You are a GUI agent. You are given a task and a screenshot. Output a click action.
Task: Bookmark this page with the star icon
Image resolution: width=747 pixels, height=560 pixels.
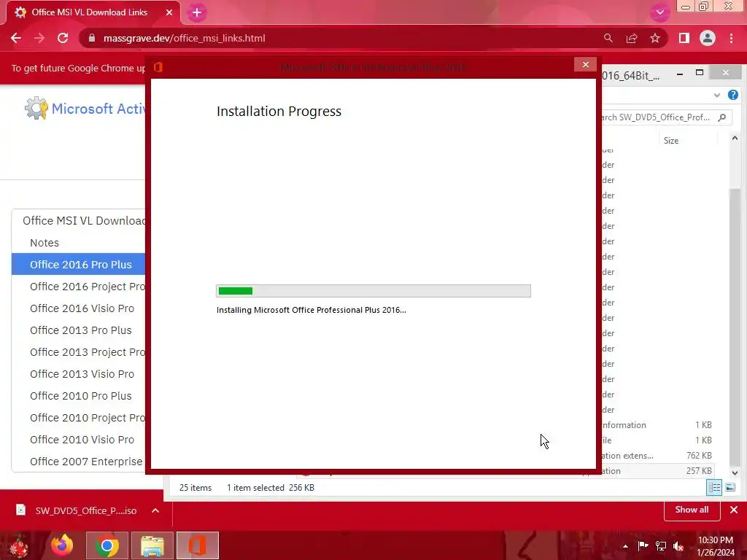[x=655, y=38]
